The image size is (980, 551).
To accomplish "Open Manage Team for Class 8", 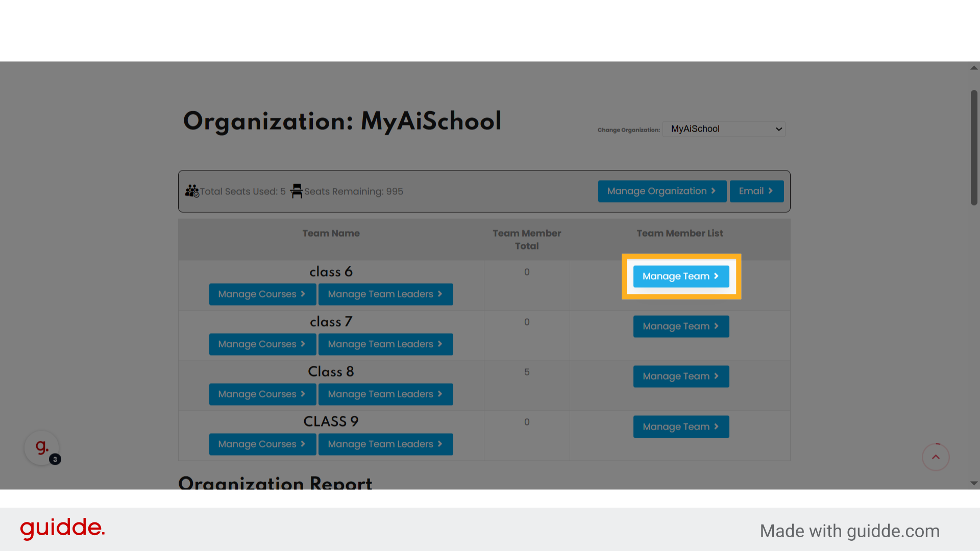I will 680,377.
